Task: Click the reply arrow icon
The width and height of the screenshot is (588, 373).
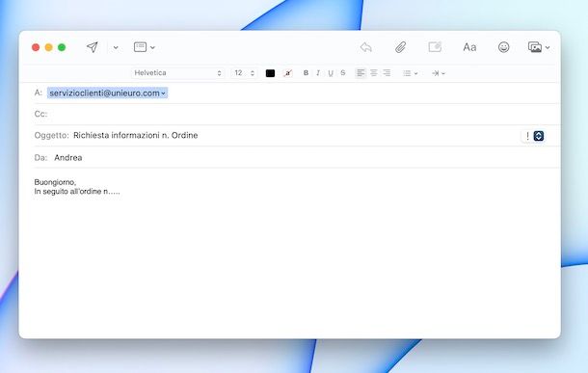Action: coord(366,47)
